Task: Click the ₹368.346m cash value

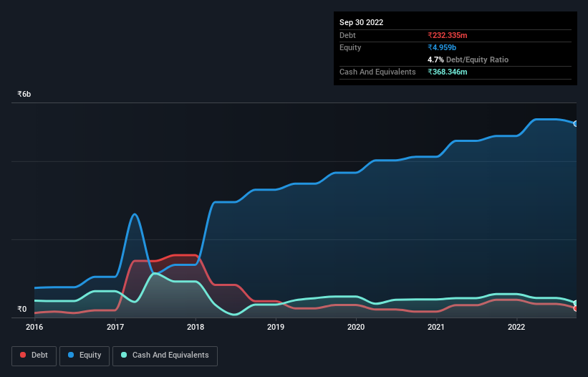Action: 448,72
